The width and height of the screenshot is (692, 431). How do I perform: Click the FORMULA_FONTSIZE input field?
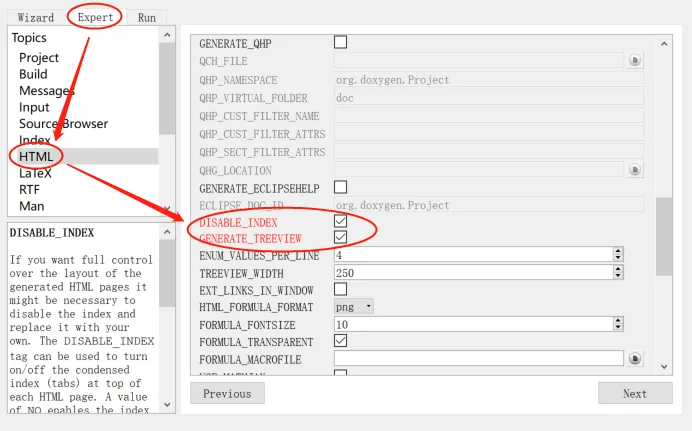coord(474,324)
